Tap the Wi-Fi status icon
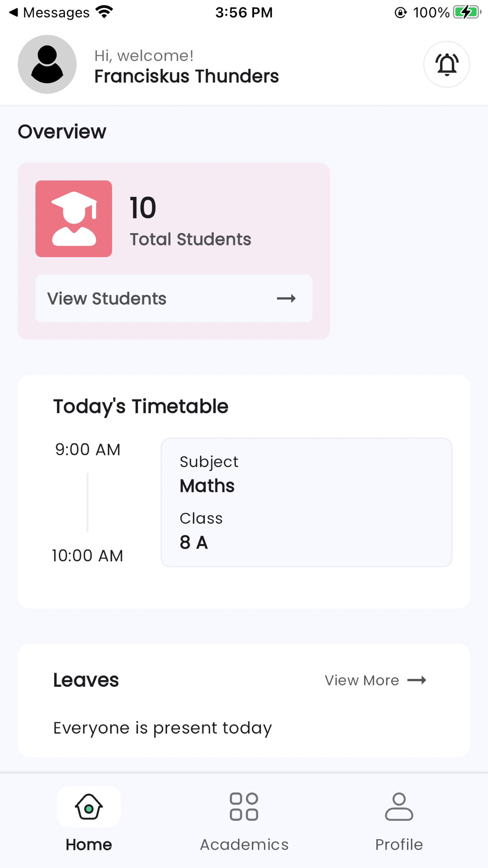Image resolution: width=488 pixels, height=868 pixels. (104, 12)
